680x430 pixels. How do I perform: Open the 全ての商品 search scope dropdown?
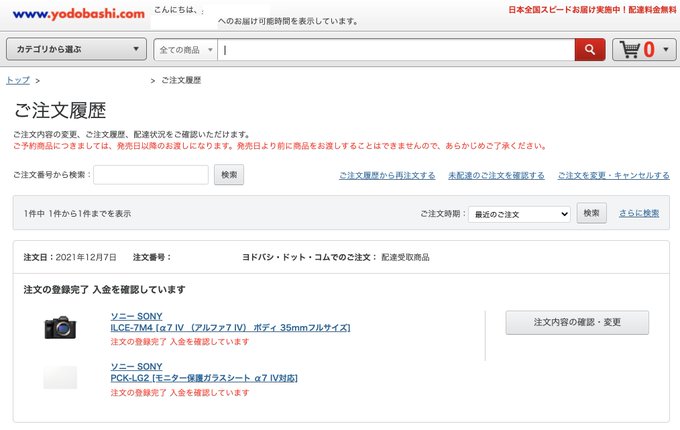coord(186,49)
